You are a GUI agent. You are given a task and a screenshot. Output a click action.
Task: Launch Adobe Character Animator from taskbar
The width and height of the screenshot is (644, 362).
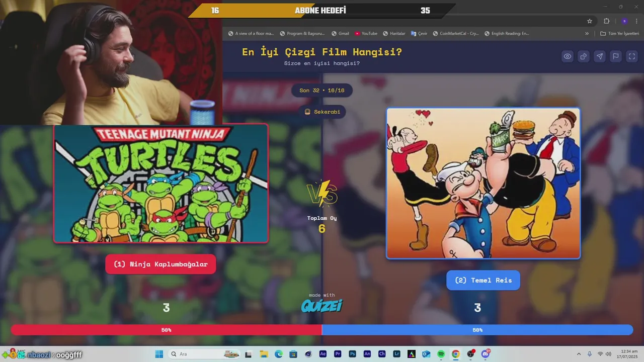382,354
